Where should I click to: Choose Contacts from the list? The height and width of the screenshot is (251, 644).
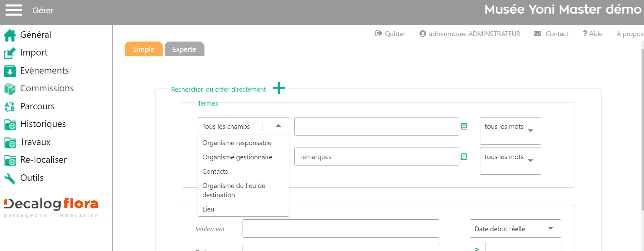[x=243, y=171]
